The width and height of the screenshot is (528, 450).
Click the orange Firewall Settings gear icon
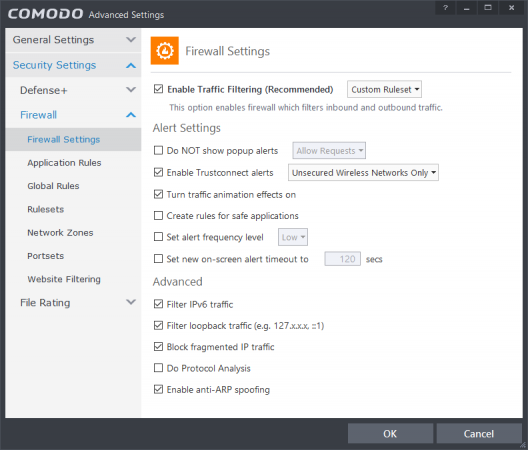[x=165, y=51]
